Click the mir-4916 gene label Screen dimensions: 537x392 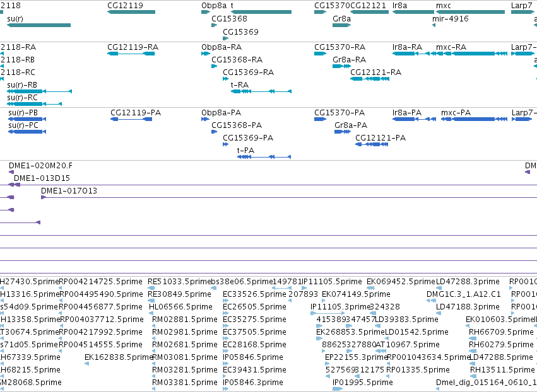[451, 18]
